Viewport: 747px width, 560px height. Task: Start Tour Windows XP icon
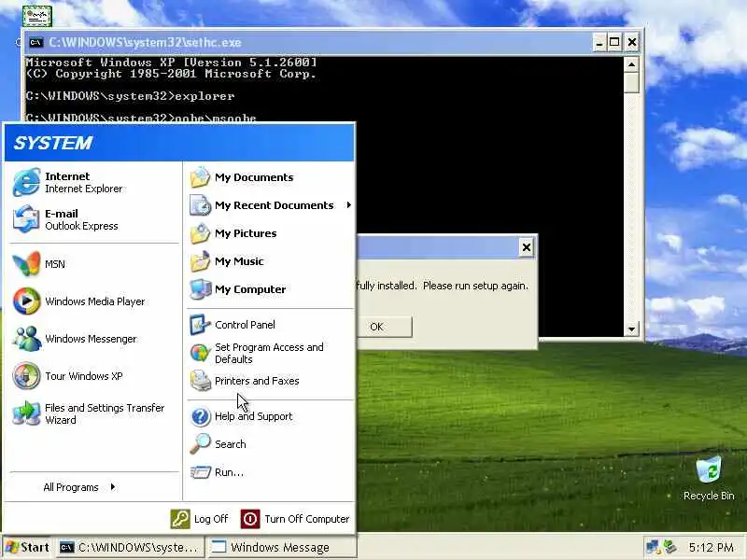[26, 376]
